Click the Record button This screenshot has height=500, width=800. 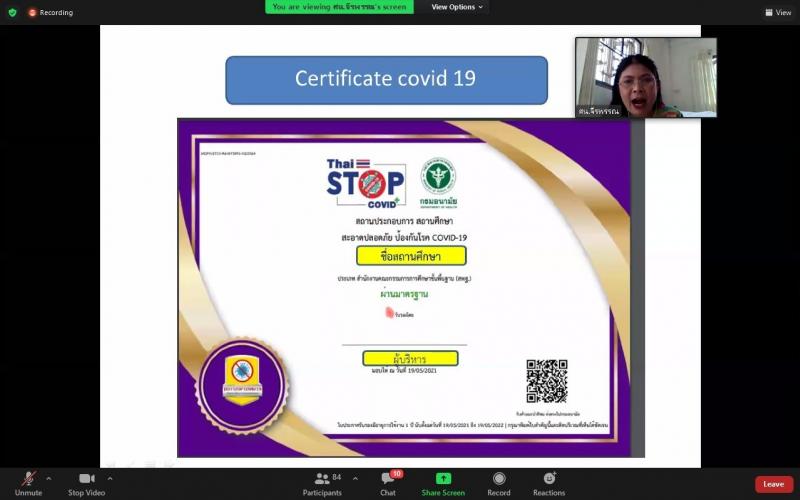coord(498,484)
